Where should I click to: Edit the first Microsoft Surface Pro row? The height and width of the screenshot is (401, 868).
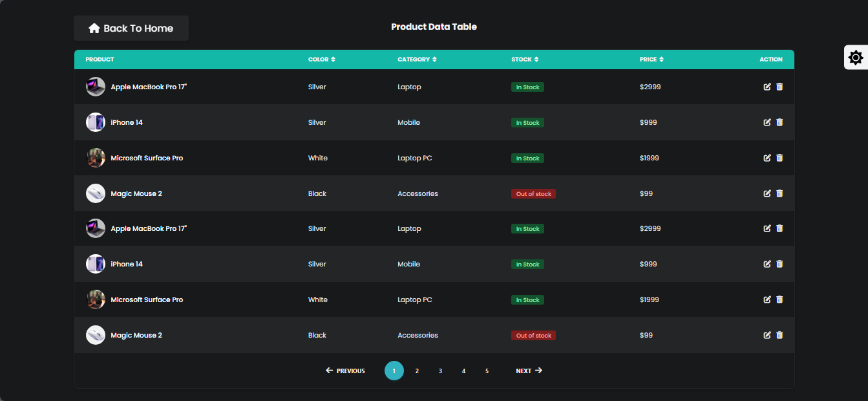(x=767, y=158)
